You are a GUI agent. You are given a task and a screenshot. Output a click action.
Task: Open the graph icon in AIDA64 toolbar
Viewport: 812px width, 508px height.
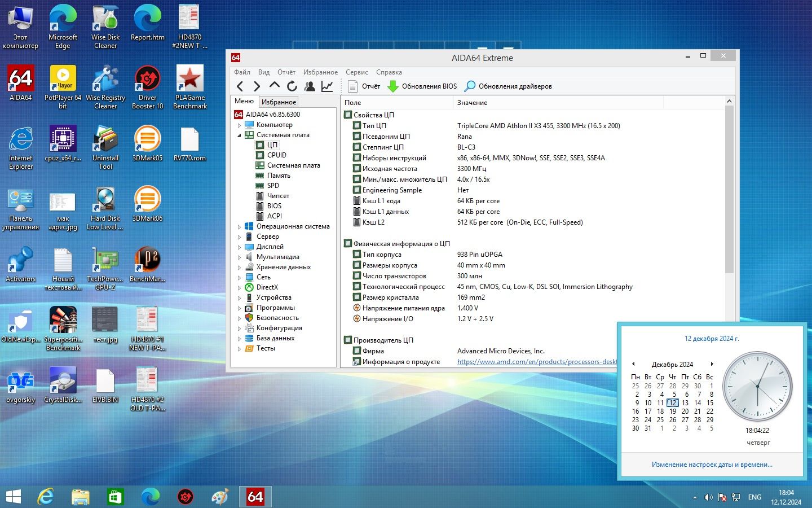pos(327,86)
